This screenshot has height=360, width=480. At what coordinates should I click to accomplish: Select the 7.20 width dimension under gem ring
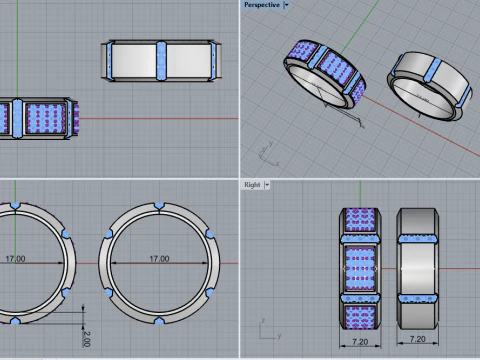point(360,342)
